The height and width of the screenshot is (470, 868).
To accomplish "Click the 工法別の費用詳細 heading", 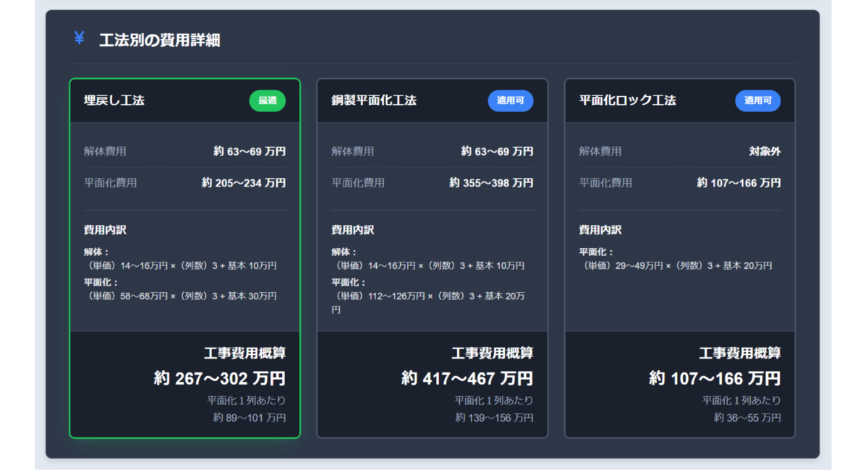I will click(159, 40).
